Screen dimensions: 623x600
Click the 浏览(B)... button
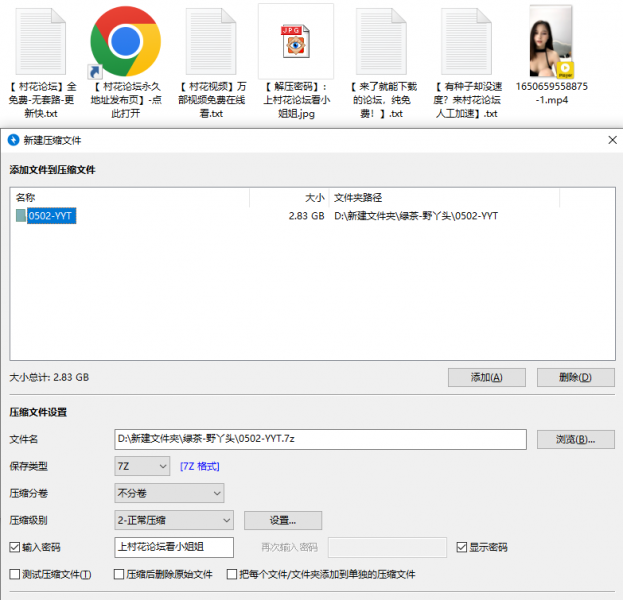click(x=575, y=440)
